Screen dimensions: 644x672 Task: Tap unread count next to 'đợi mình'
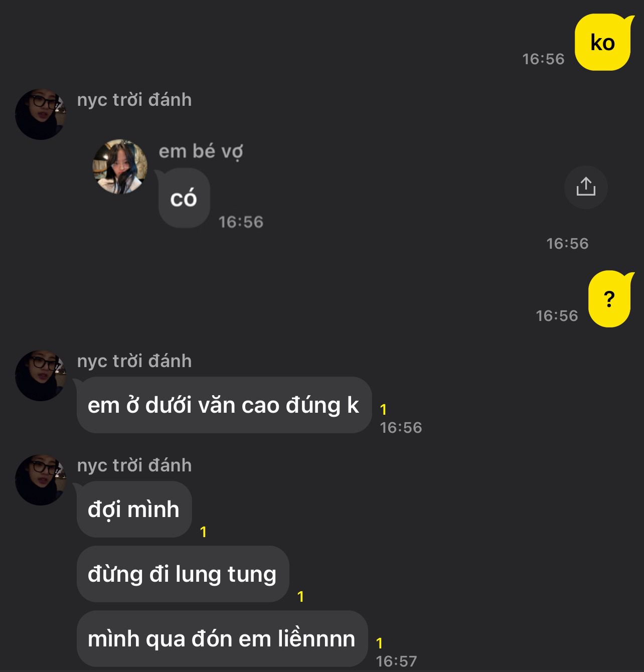(x=203, y=532)
